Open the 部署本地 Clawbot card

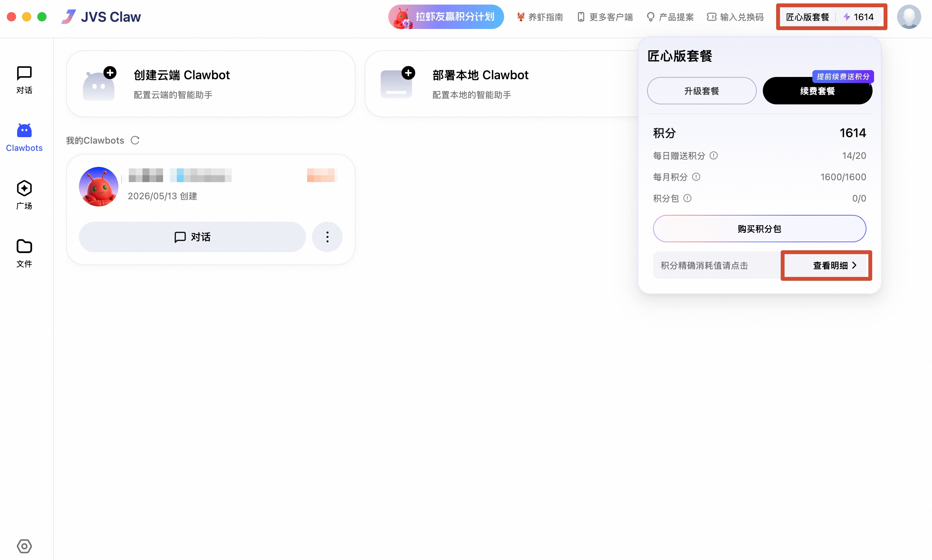pyautogui.click(x=501, y=84)
